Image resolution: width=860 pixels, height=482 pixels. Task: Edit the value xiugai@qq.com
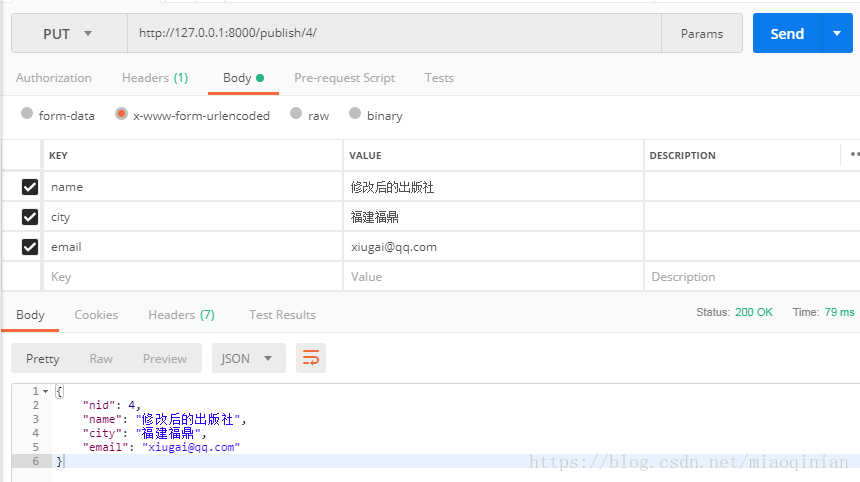click(x=493, y=247)
